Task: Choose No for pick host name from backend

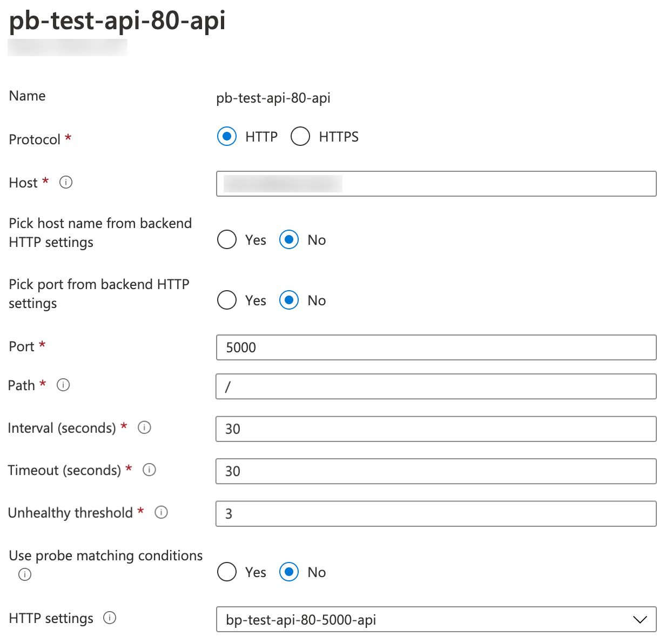Action: 289,239
